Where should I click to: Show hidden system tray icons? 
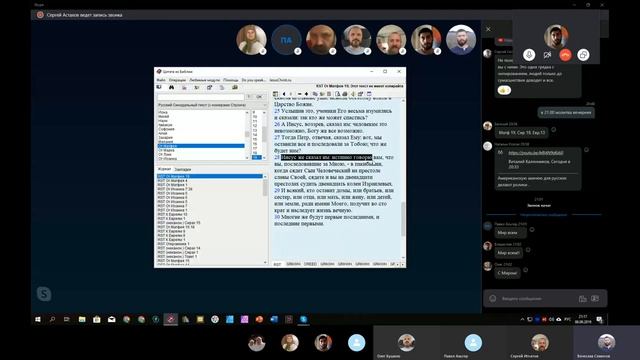(x=522, y=320)
